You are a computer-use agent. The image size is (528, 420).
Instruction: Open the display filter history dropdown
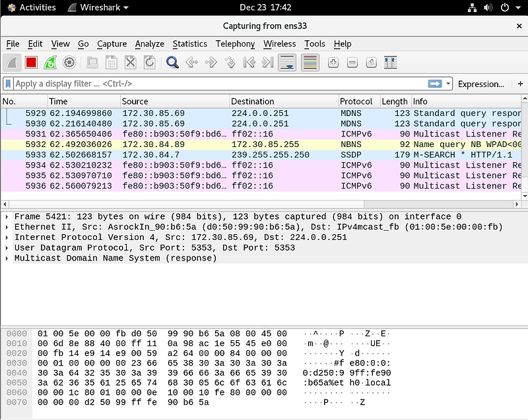pos(448,84)
